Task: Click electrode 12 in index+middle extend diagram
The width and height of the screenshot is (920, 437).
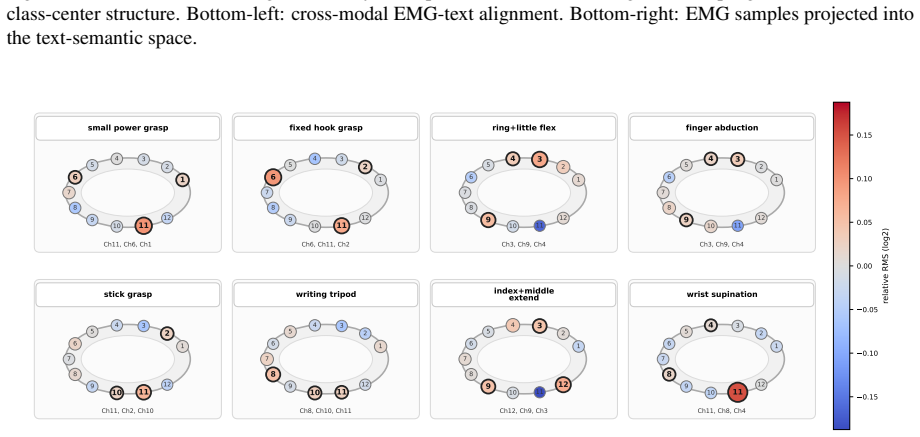Action: click(x=563, y=385)
